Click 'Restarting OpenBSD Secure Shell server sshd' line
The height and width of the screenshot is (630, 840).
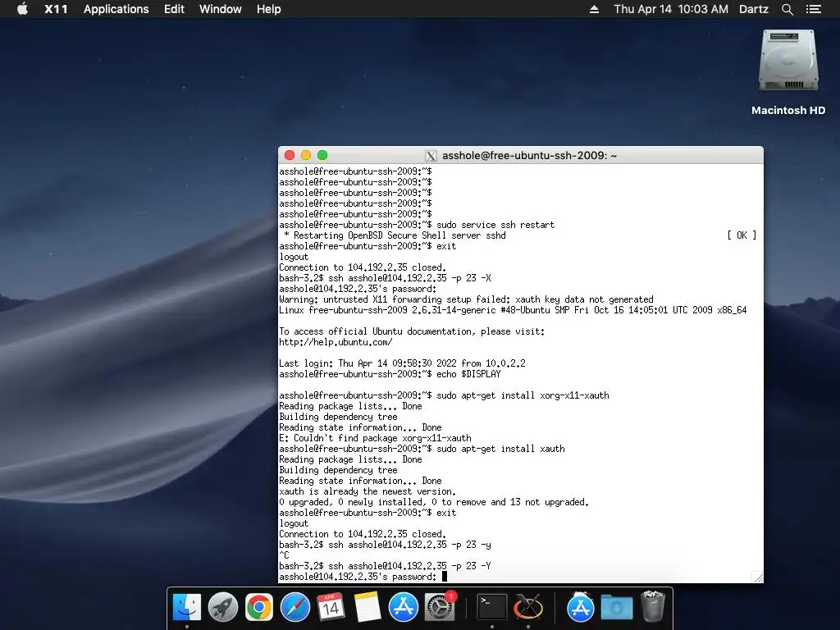click(395, 235)
